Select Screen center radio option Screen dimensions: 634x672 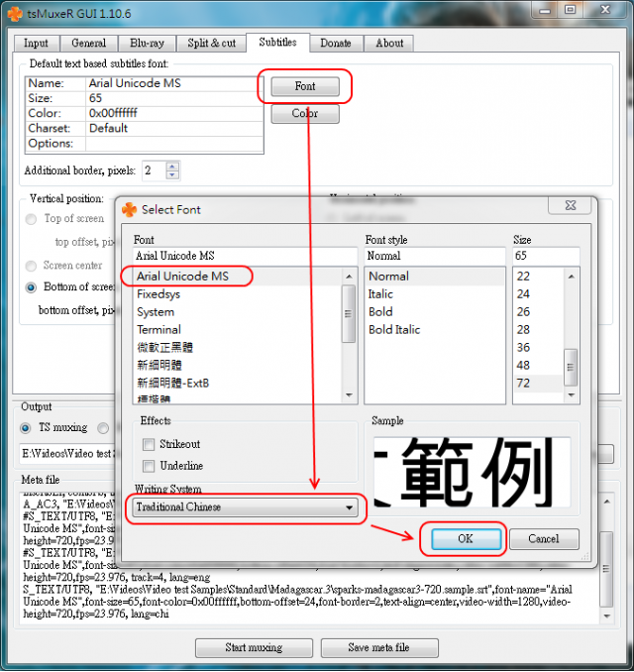pyautogui.click(x=31, y=266)
